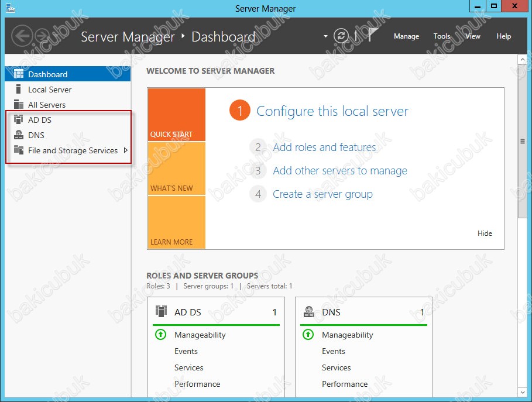Click the DNS sidebar icon
The width and height of the screenshot is (532, 402).
click(19, 135)
